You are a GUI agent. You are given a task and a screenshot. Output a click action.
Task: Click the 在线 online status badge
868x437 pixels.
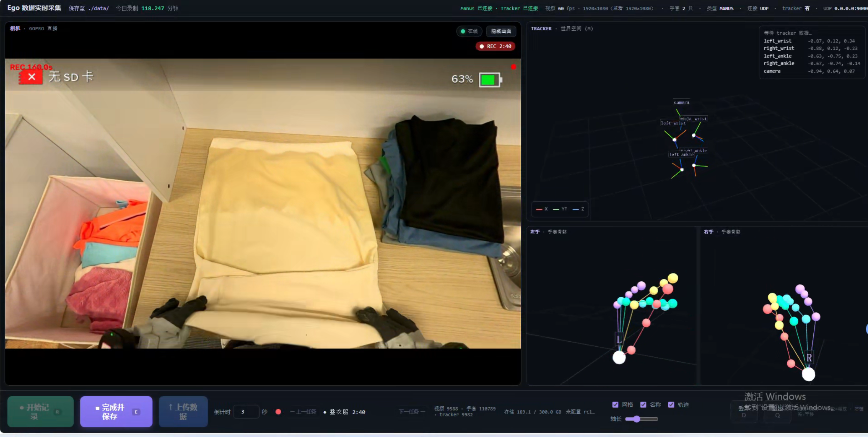pyautogui.click(x=469, y=31)
